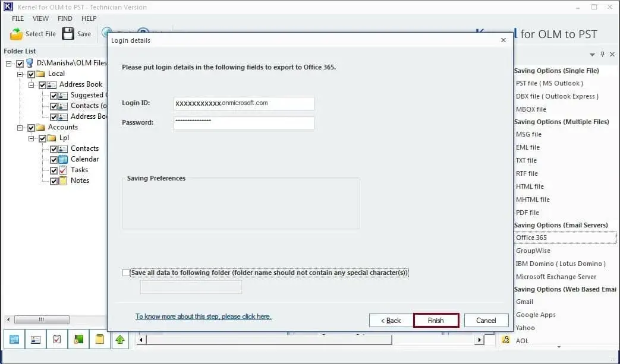Open the green journal icon in the bottom bar
This screenshot has height=364, width=620.
point(78,339)
